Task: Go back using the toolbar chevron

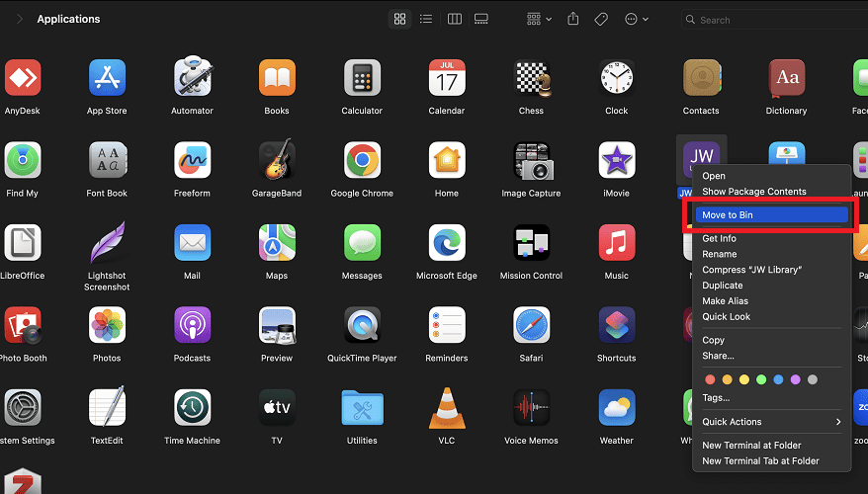Action: tap(18, 19)
